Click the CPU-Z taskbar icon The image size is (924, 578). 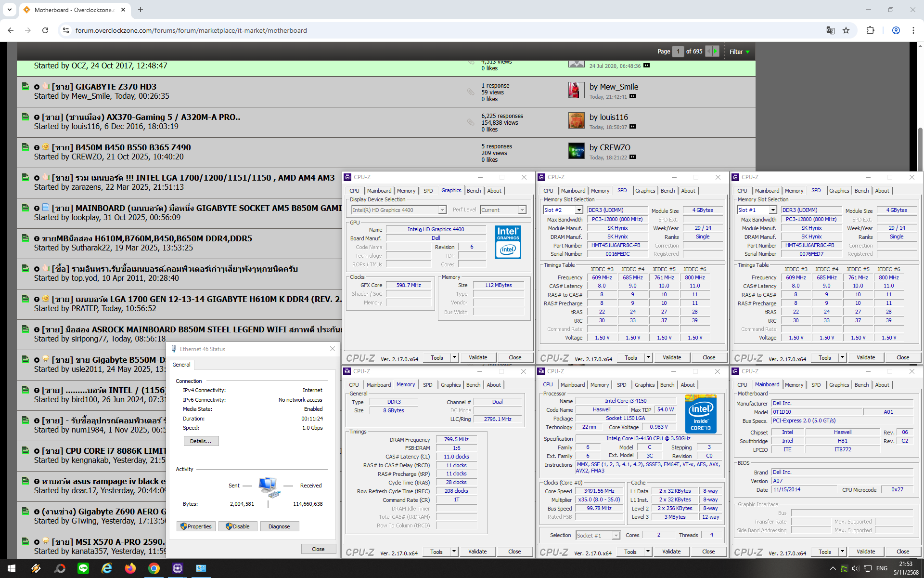pyautogui.click(x=178, y=568)
